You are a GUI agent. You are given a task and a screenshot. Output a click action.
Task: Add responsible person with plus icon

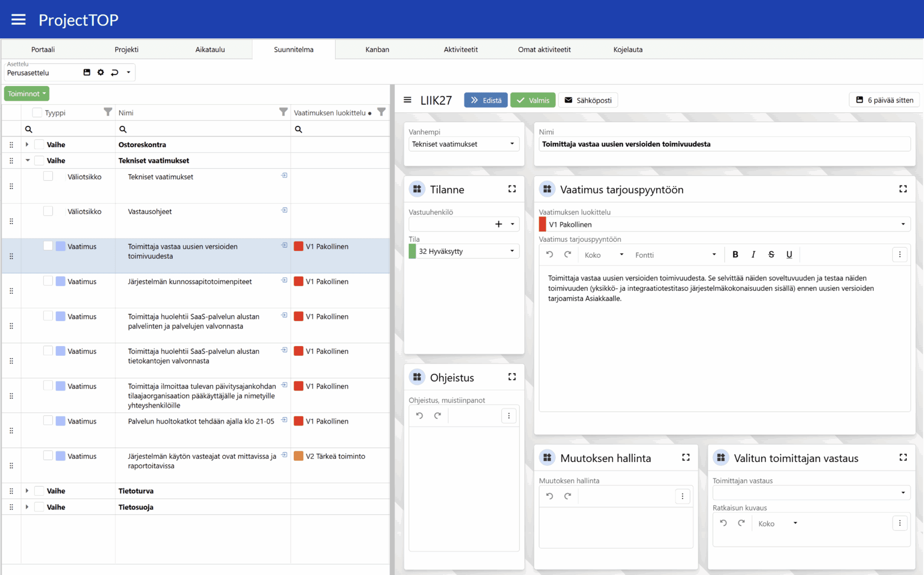(x=498, y=224)
